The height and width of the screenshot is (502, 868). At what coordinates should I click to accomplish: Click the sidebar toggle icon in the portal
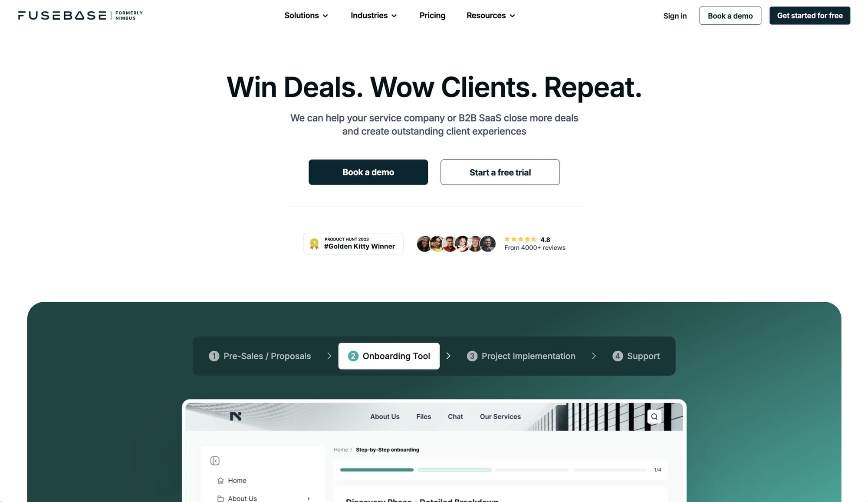point(215,461)
